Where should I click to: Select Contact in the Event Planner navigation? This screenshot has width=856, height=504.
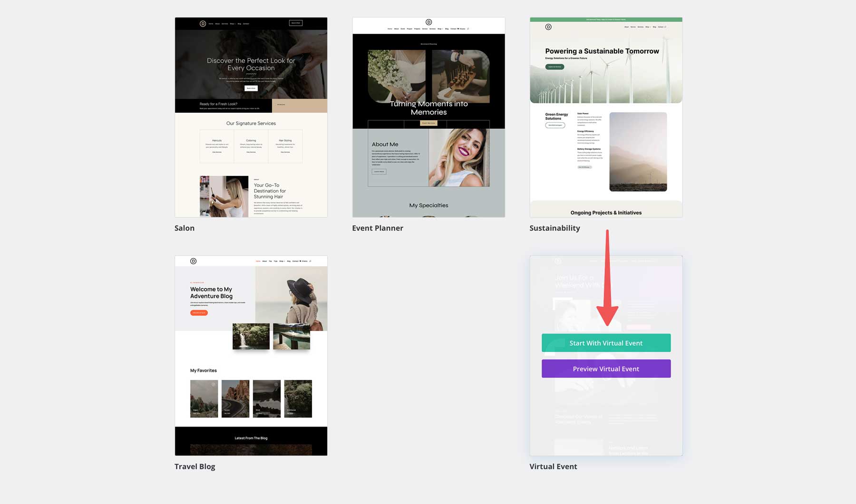click(x=453, y=29)
